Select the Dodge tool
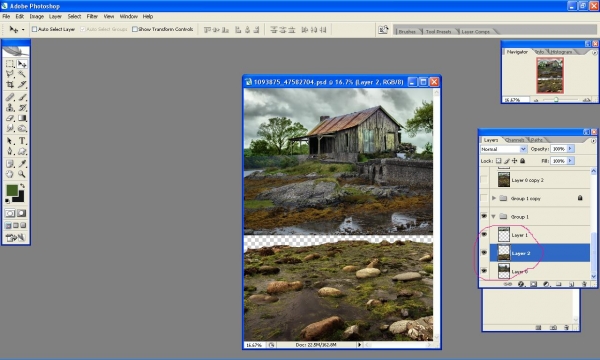Screen dimensions: 600x360 [22, 128]
